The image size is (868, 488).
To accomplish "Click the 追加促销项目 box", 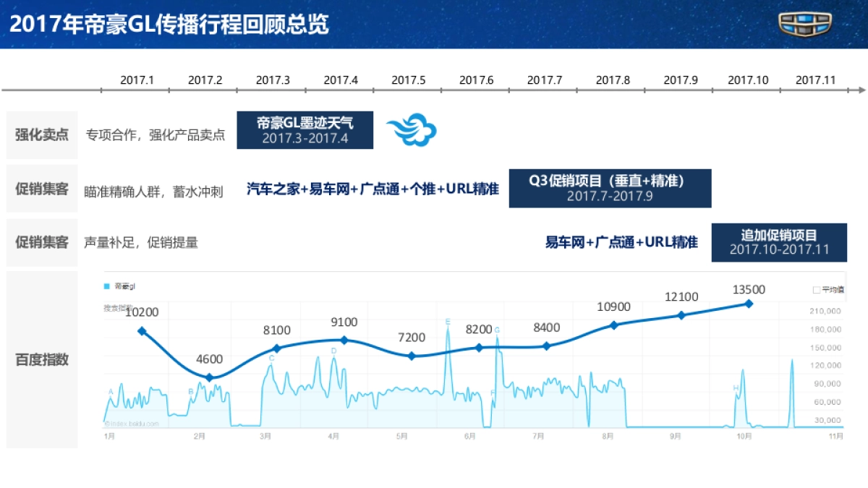I will 780,242.
